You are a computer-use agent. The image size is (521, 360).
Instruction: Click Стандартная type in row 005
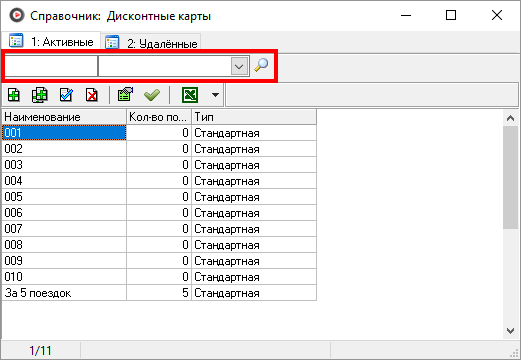(254, 197)
